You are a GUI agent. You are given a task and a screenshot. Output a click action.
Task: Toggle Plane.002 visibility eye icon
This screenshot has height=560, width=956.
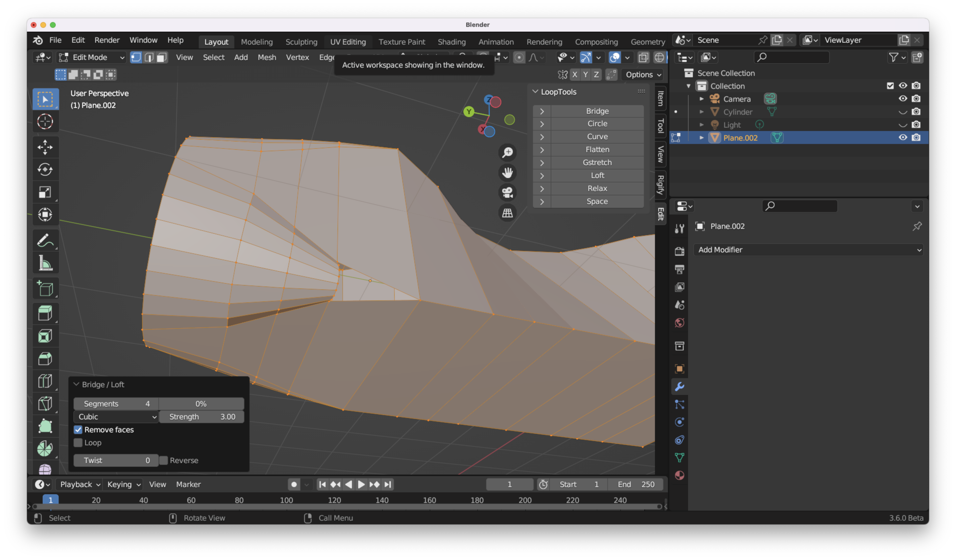904,138
